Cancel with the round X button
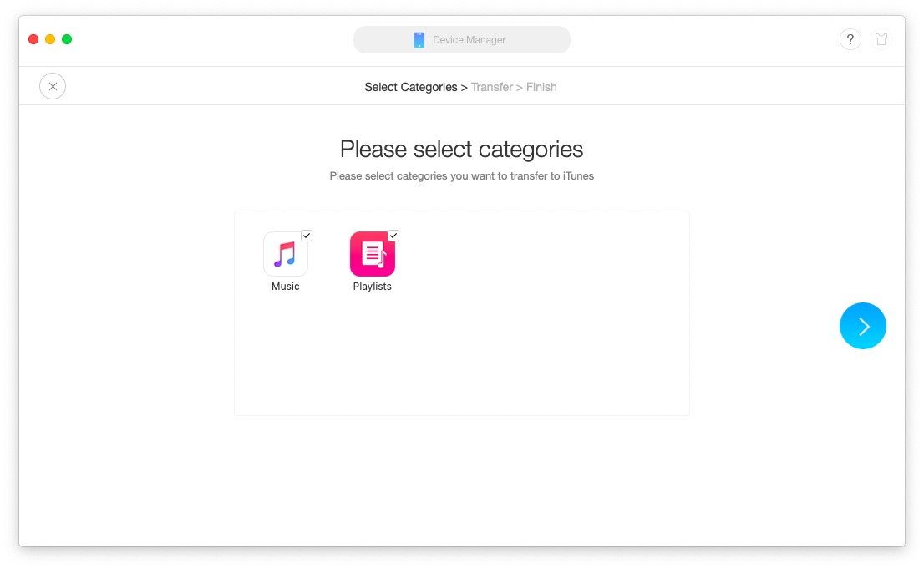 (53, 86)
